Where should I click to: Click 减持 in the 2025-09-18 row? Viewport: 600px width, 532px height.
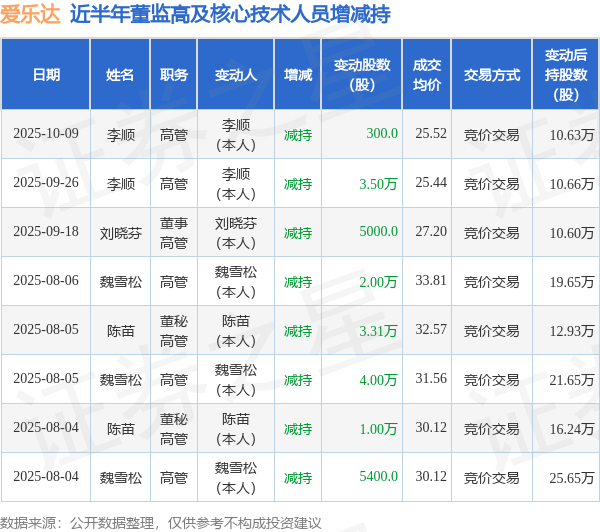[298, 233]
